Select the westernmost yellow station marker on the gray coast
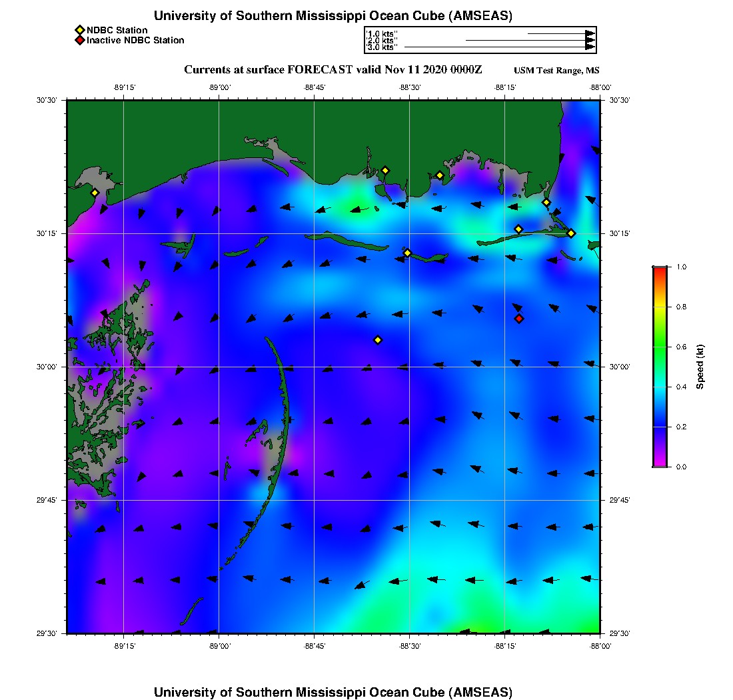Screen dimensions: 733x700 (x=95, y=193)
